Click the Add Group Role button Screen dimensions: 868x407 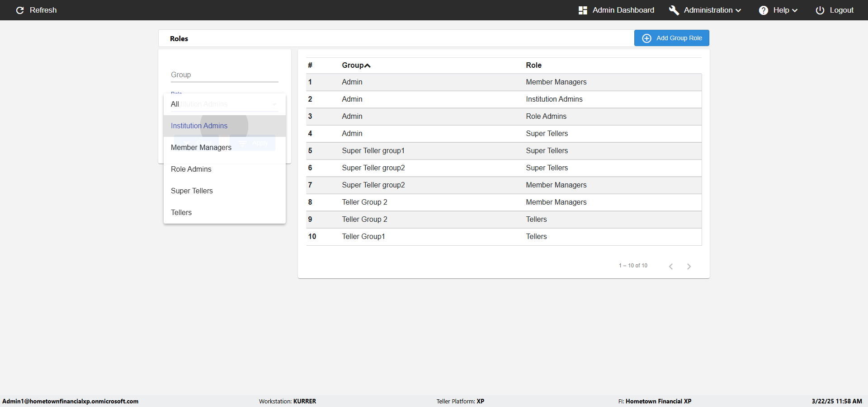click(671, 38)
